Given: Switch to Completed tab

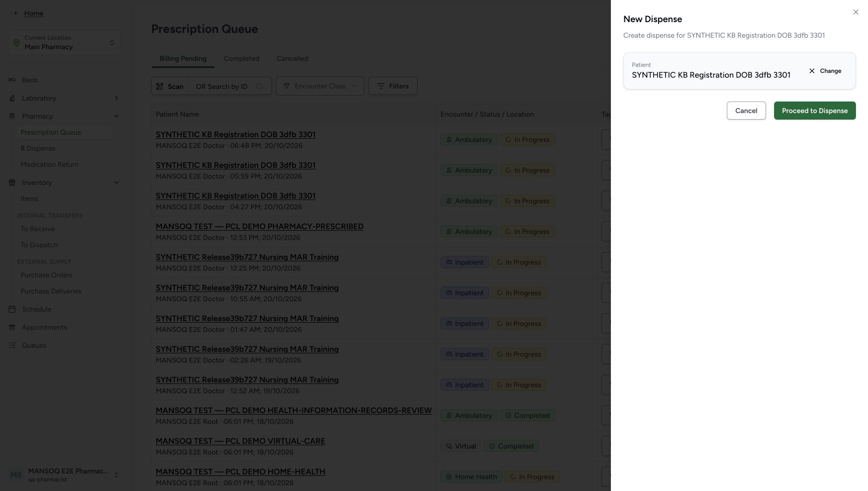Looking at the screenshot, I should [242, 59].
